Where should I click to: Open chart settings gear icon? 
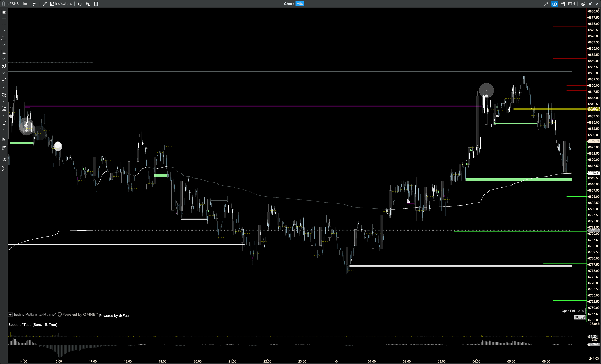click(583, 4)
